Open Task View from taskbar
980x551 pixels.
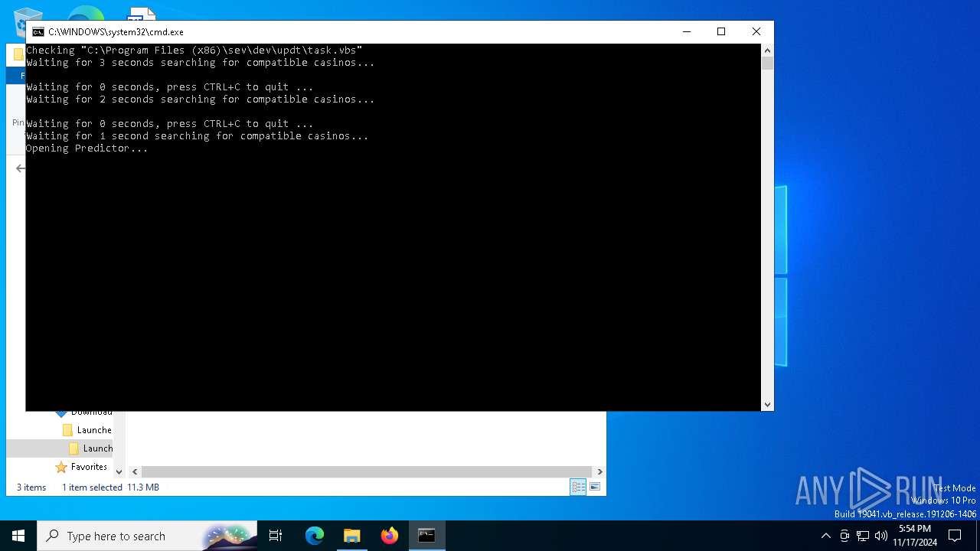tap(276, 536)
